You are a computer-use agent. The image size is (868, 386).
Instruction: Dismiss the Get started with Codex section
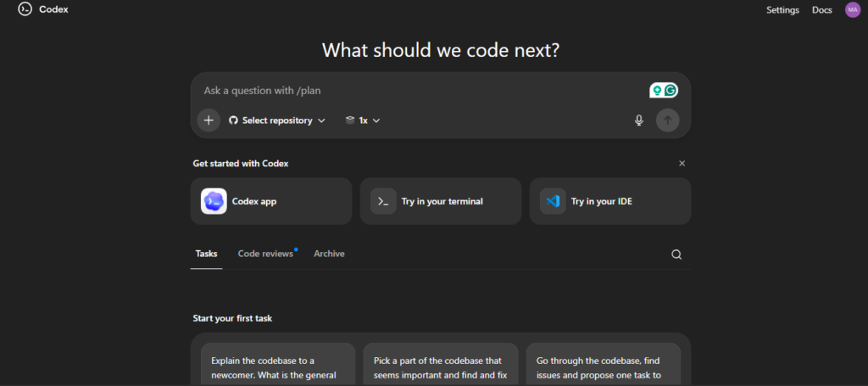[x=682, y=164]
